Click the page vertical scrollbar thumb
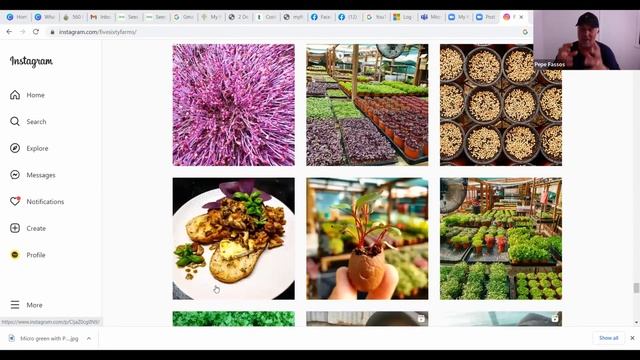The height and width of the screenshot is (360, 640). [636, 288]
